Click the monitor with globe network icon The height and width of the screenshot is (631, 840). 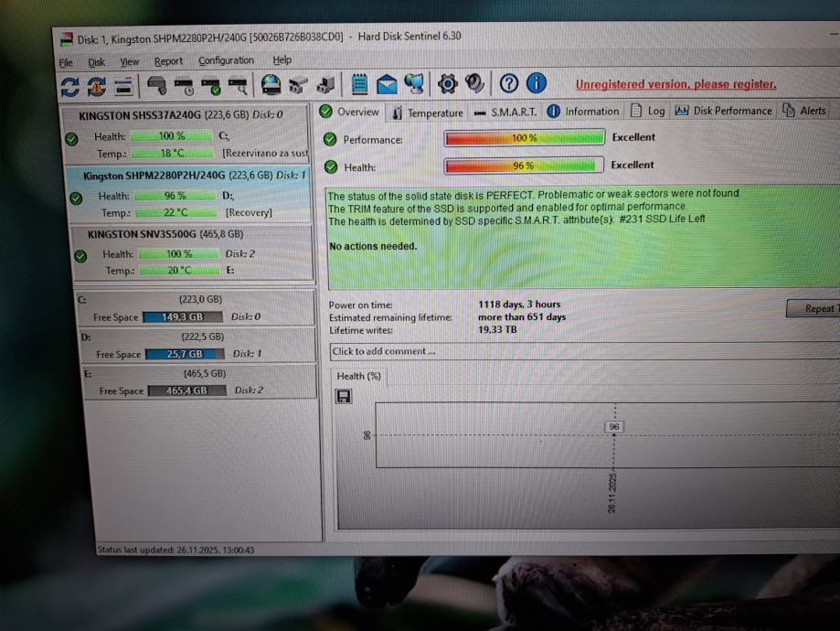[414, 83]
